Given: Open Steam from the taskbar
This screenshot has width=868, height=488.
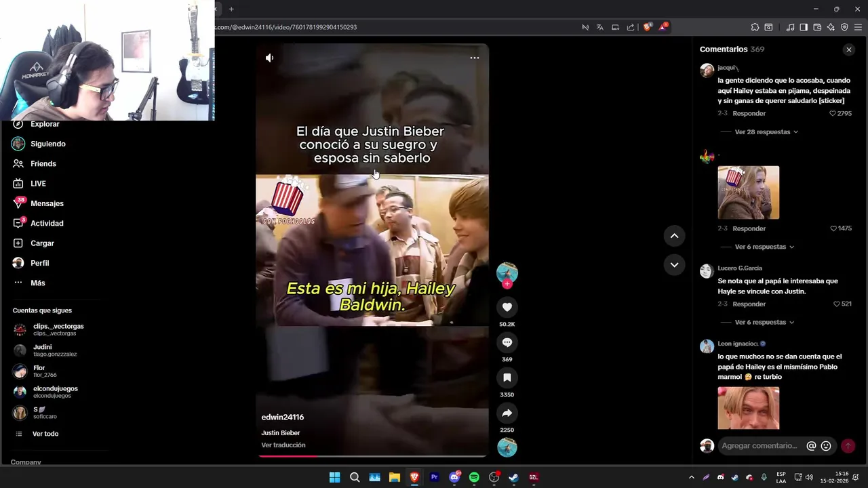Looking at the screenshot, I should click(513, 477).
